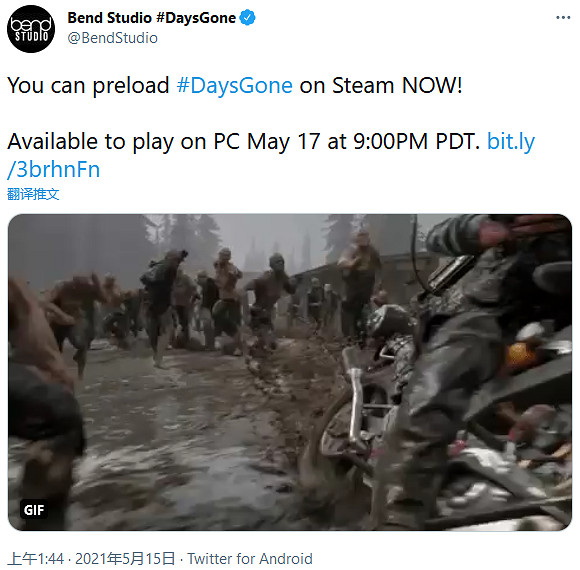This screenshot has width=580, height=570.
Task: Open the Bend Studio #DaysGone display name
Action: 152,18
